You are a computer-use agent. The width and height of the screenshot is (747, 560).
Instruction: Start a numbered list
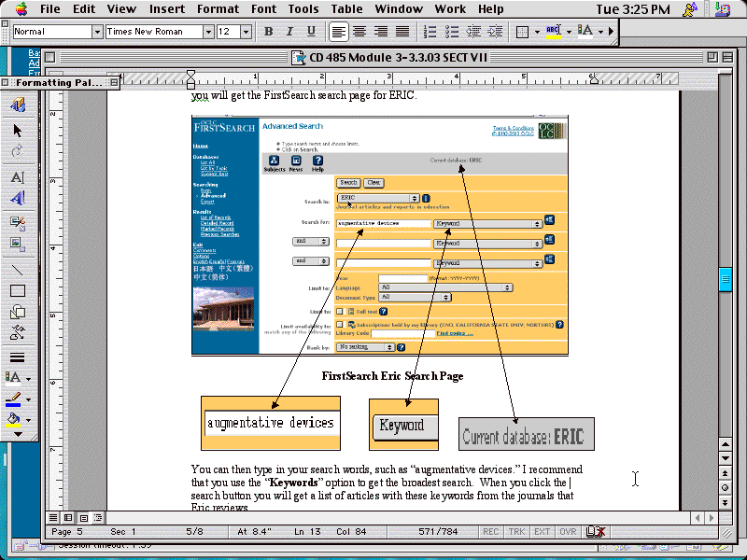click(430, 32)
